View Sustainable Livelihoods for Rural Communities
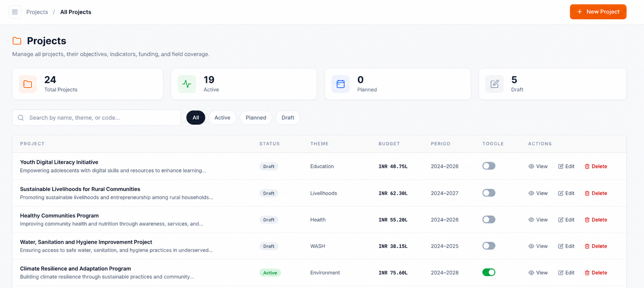Image resolution: width=644 pixels, height=288 pixels. 538,193
